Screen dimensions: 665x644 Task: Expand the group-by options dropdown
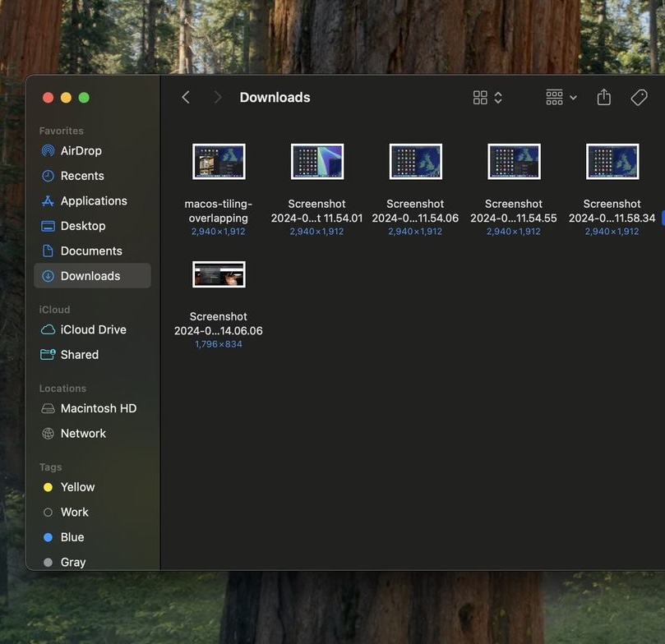point(561,97)
